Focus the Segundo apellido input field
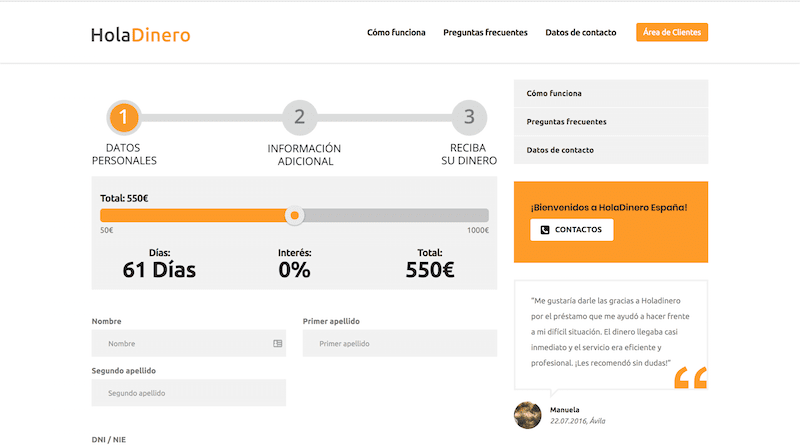Screen dimensions: 800x448 [x=189, y=392]
